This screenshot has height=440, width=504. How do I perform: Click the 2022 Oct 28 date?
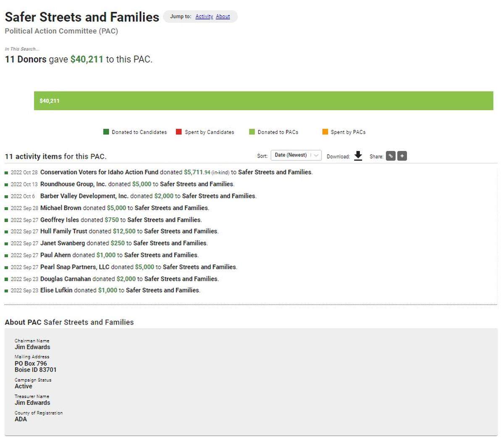24,172
